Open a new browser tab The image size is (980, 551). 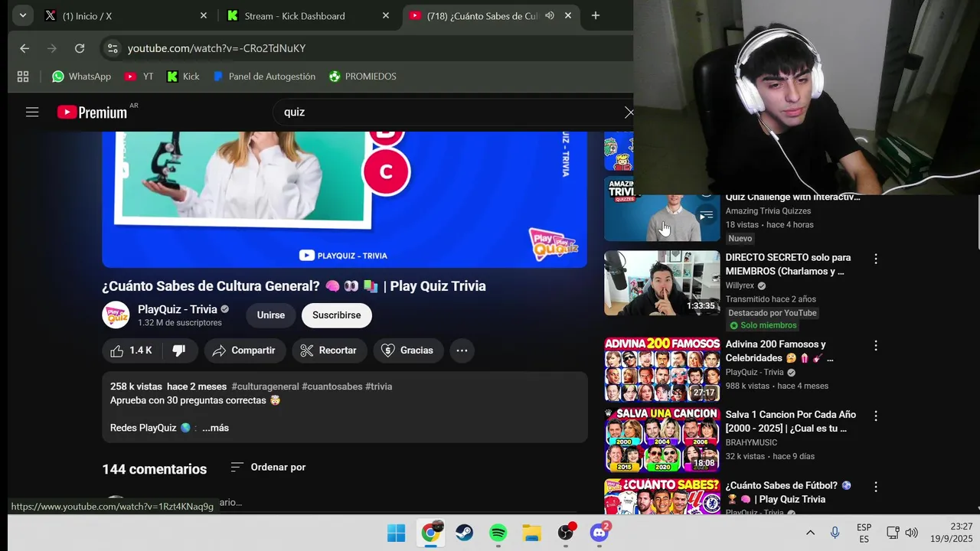coord(596,15)
